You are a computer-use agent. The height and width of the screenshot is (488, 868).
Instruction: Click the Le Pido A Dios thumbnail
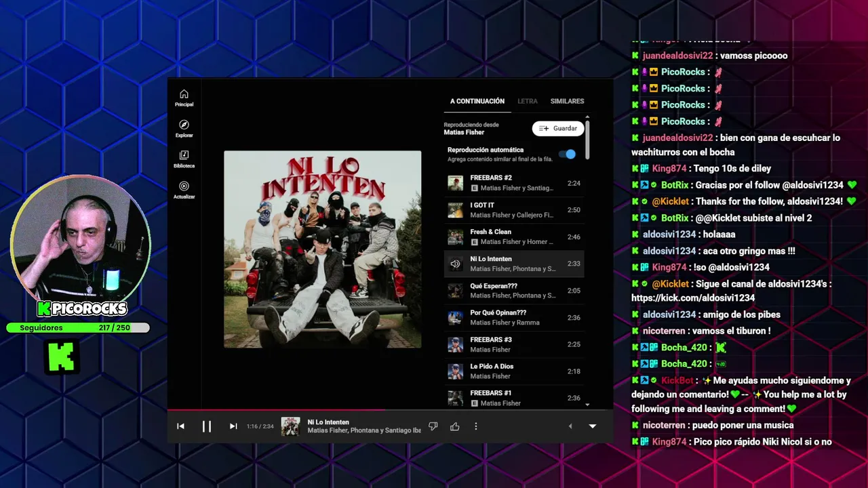pos(455,371)
